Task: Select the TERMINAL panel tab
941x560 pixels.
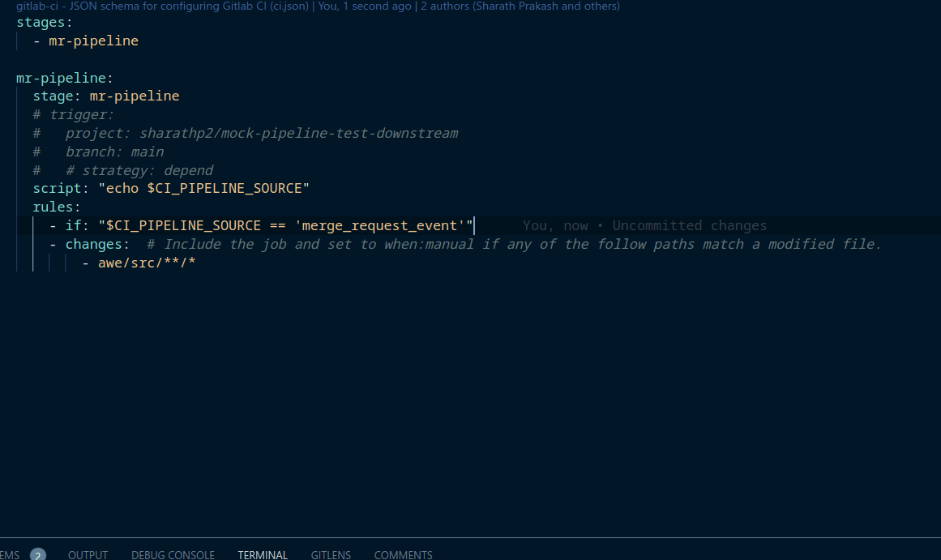Action: [262, 555]
